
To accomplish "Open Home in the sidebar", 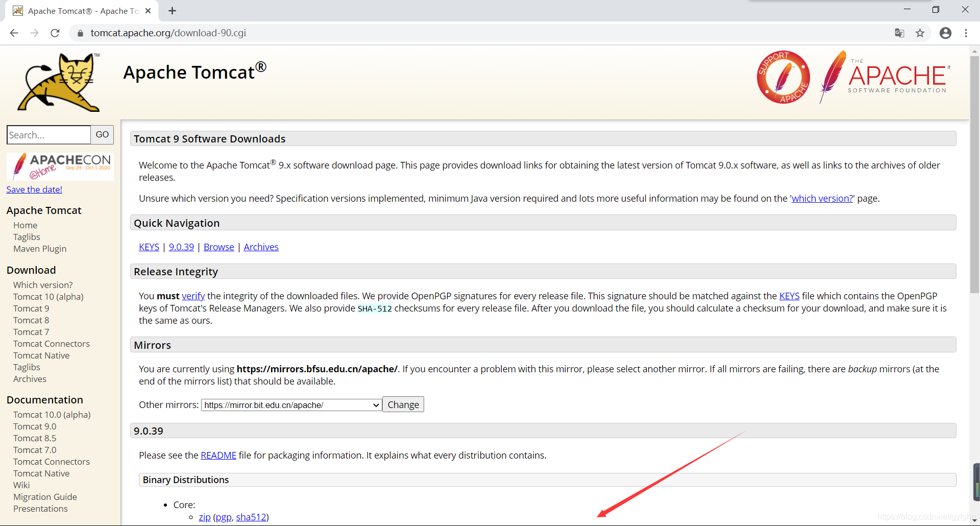I will click(25, 225).
